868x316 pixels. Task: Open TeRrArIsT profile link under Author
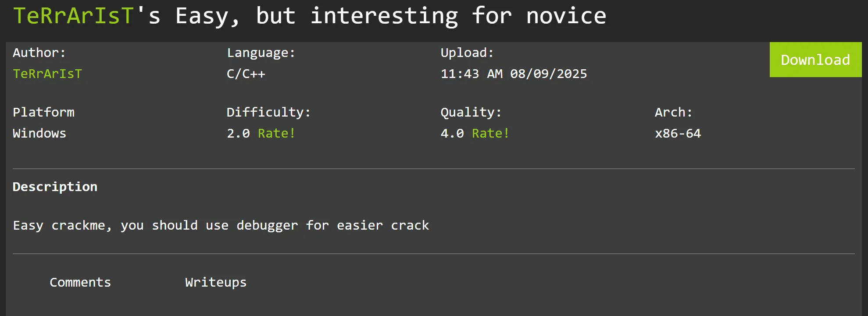click(47, 74)
